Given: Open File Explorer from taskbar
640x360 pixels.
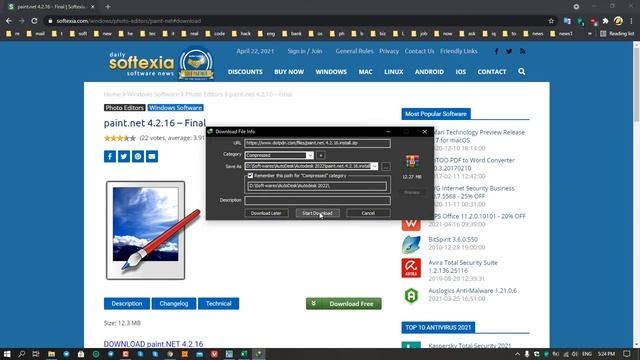Looking at the screenshot, I should point(51,354).
